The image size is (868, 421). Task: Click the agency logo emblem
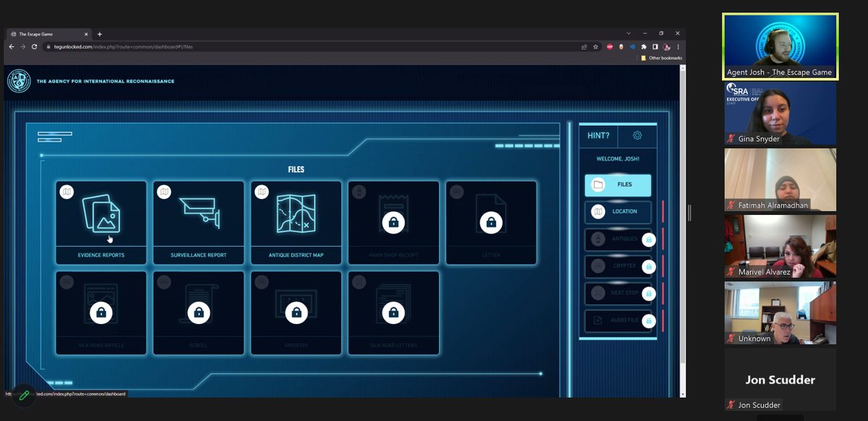coord(19,80)
